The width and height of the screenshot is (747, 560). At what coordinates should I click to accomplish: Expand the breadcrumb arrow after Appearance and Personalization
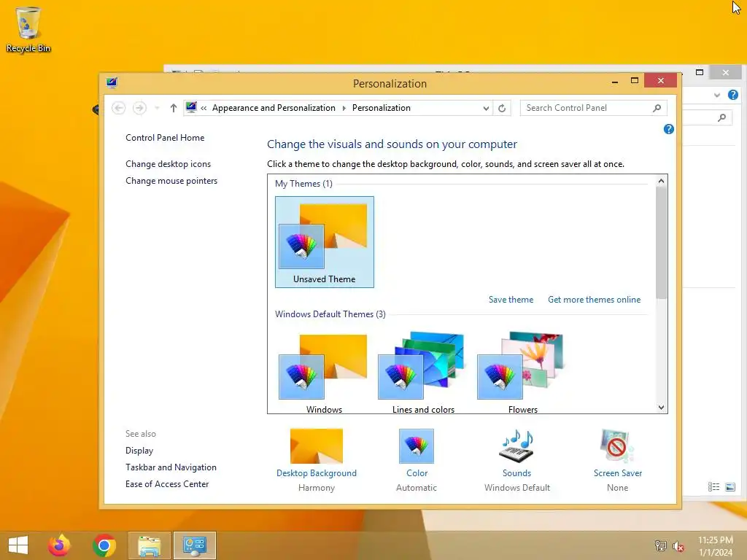(x=344, y=108)
